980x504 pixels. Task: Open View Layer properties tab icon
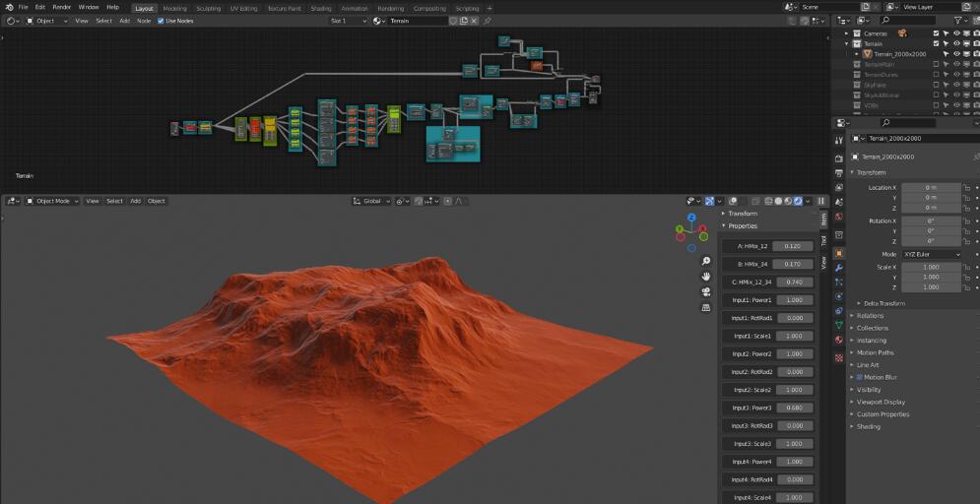(x=839, y=187)
